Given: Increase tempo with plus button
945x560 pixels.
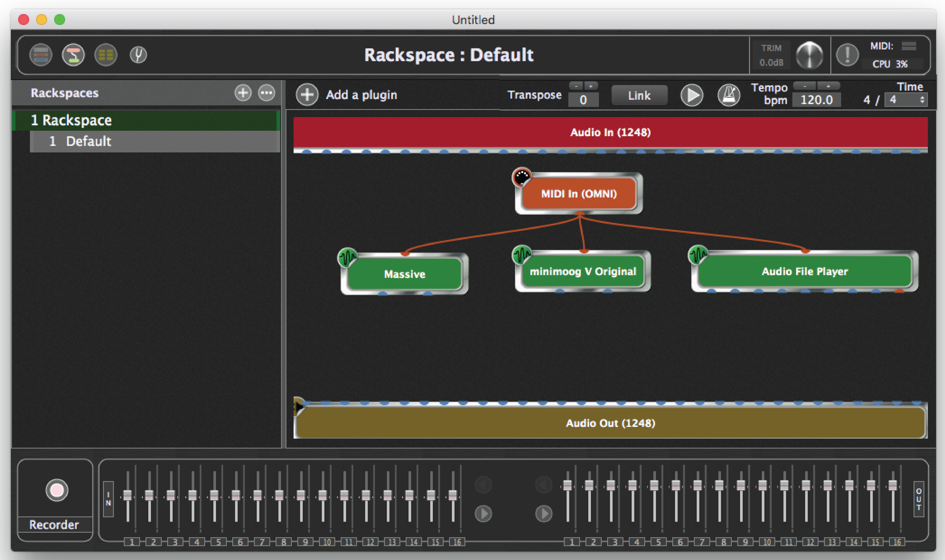Looking at the screenshot, I should pos(828,86).
